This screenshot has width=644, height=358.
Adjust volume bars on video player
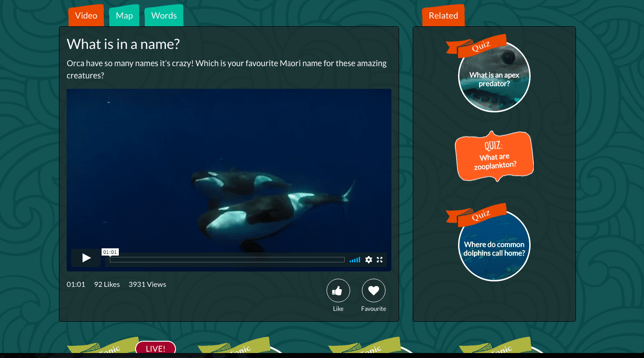[355, 260]
